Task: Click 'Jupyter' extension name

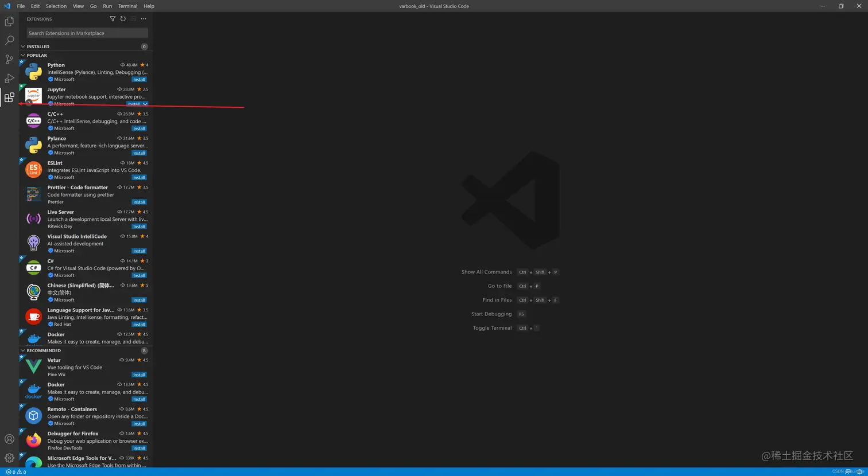Action: tap(56, 89)
